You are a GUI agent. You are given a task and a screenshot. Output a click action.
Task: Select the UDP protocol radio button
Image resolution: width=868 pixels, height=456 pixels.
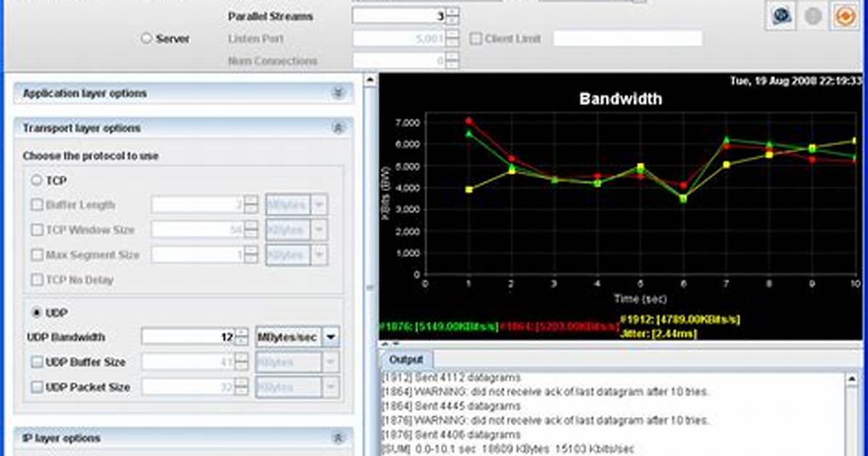pyautogui.click(x=36, y=312)
